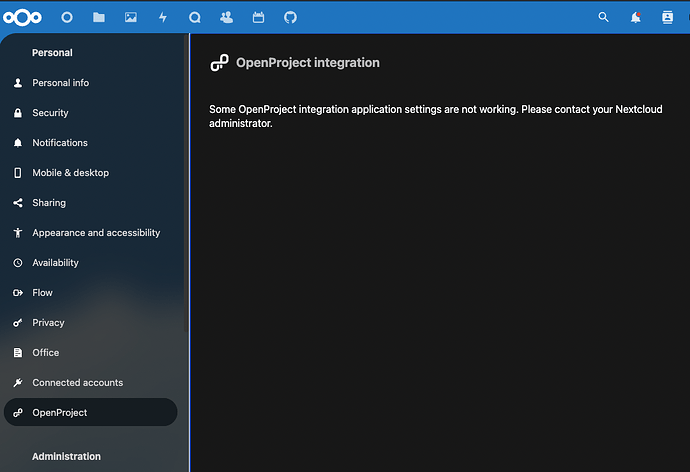Viewport: 690px width, 472px height.
Task: Open Privacy settings
Action: (91, 323)
